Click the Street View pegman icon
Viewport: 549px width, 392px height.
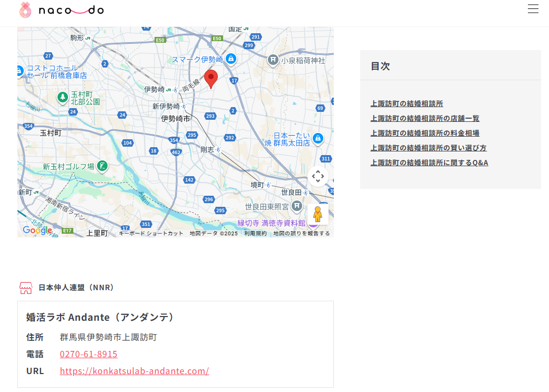[317, 214]
